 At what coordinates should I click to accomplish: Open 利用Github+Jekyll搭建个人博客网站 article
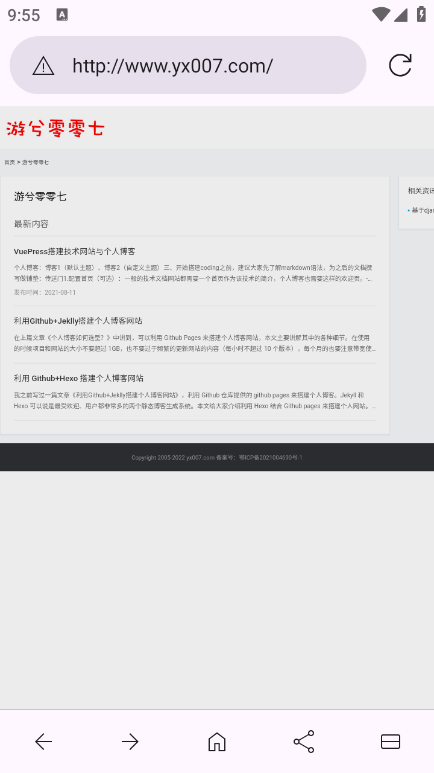click(x=78, y=321)
